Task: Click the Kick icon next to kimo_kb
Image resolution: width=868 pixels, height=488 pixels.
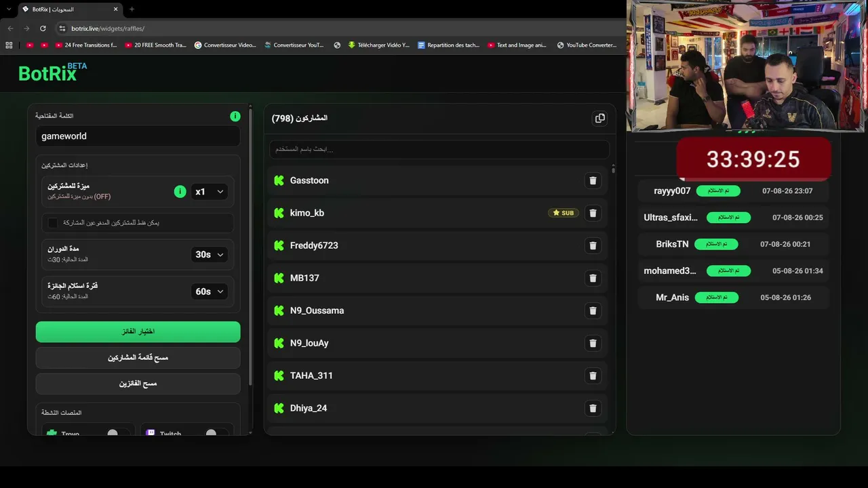Action: click(279, 213)
